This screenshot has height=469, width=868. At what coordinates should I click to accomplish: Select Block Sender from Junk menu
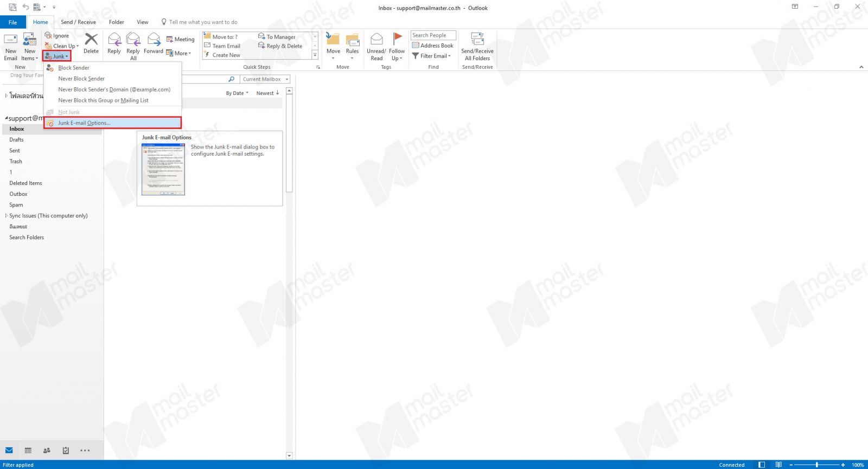[112, 68]
